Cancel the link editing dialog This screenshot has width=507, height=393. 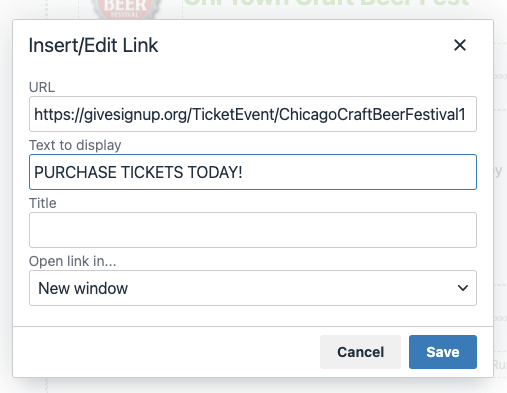pyautogui.click(x=360, y=352)
